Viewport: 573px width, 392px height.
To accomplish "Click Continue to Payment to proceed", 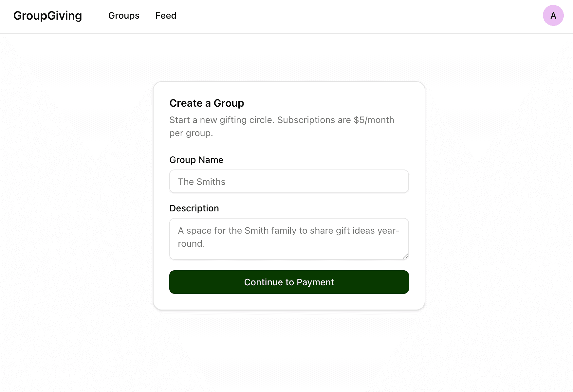I will tap(289, 282).
